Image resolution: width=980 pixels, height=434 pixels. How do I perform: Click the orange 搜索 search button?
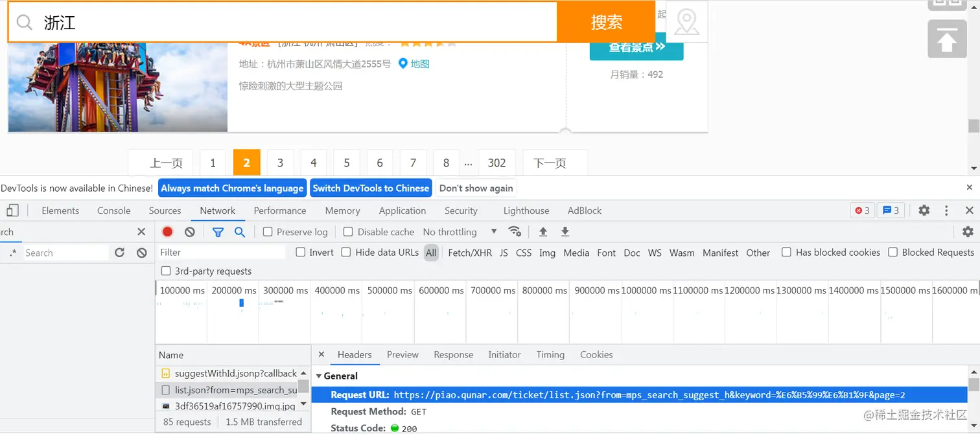coord(606,22)
